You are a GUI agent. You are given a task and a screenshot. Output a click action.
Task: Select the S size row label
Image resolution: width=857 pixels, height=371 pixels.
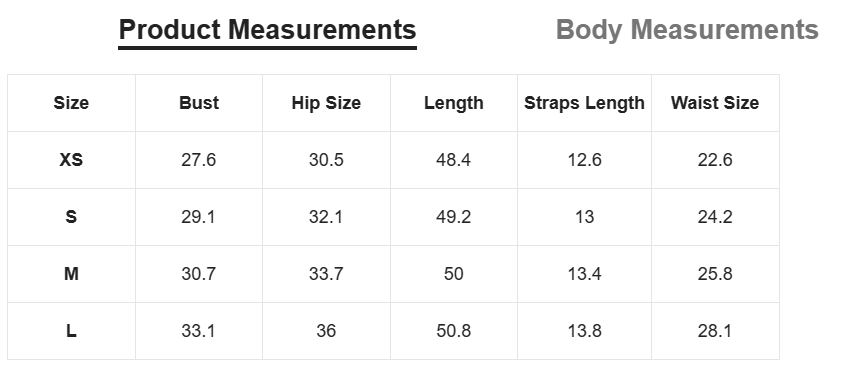pyautogui.click(x=71, y=217)
